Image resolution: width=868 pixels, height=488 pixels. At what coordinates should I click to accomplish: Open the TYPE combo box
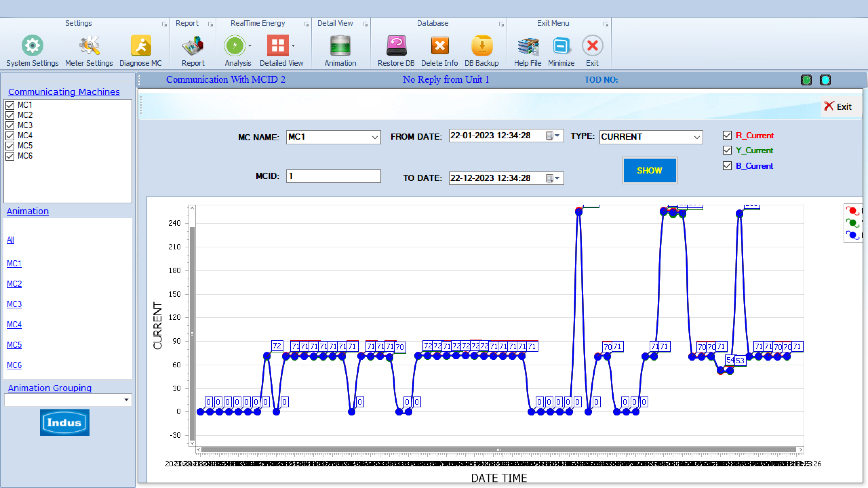(x=697, y=137)
